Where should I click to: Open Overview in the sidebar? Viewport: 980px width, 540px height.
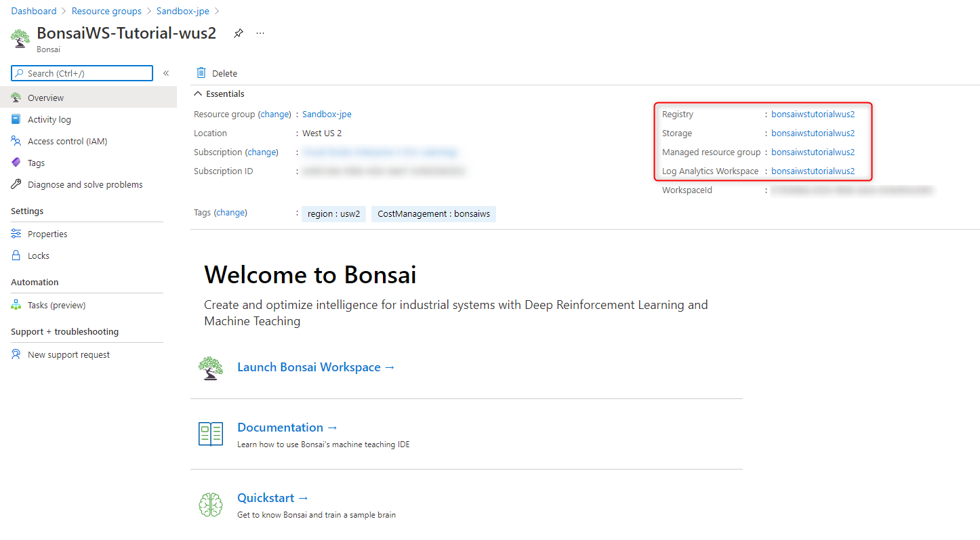[x=88, y=98]
